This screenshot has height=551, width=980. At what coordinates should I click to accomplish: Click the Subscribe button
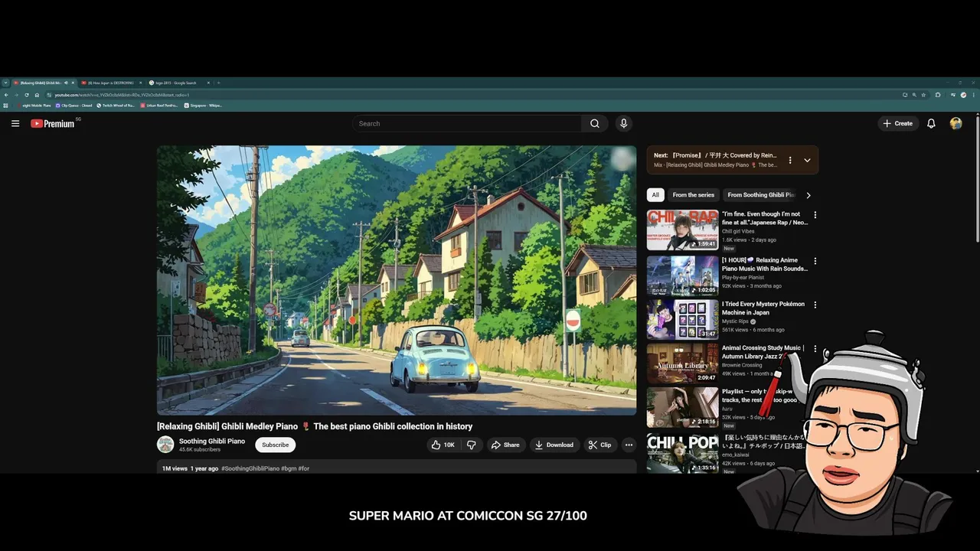275,445
